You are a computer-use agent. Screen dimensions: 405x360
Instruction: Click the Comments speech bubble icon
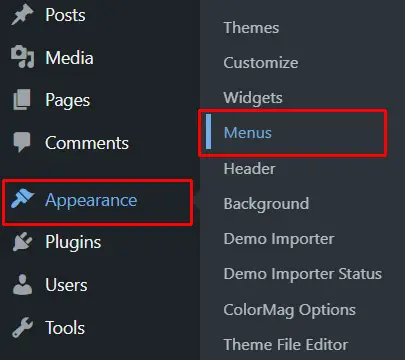pos(22,142)
